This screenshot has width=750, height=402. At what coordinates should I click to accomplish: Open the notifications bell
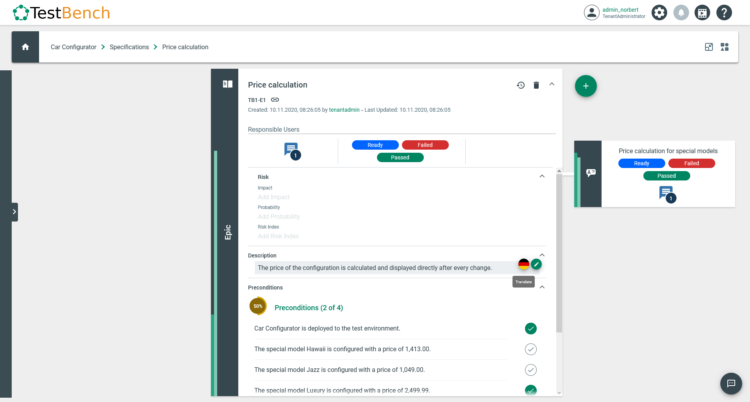[681, 12]
